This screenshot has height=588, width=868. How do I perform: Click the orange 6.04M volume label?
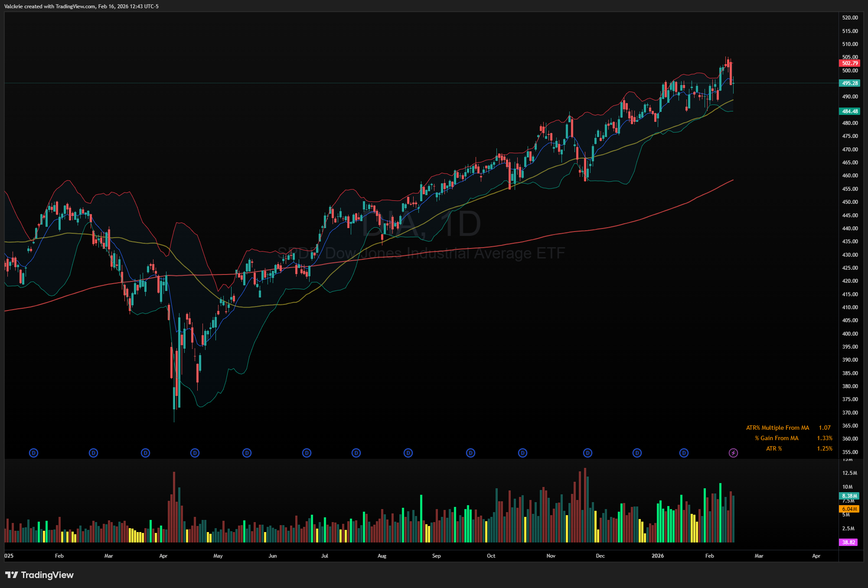tap(849, 509)
